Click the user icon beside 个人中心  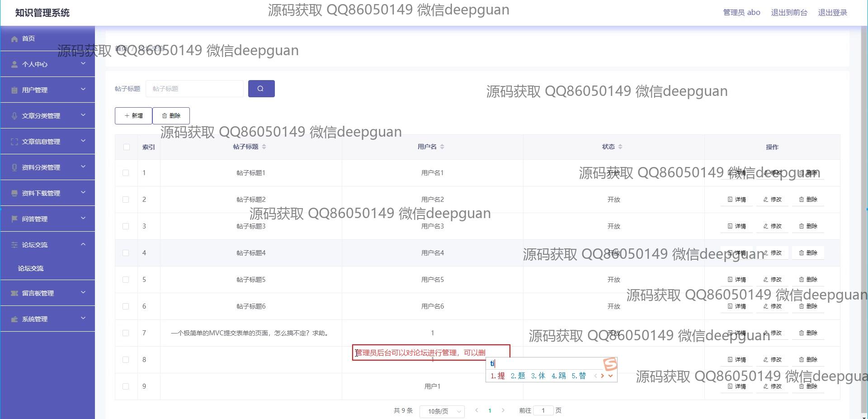[x=14, y=64]
